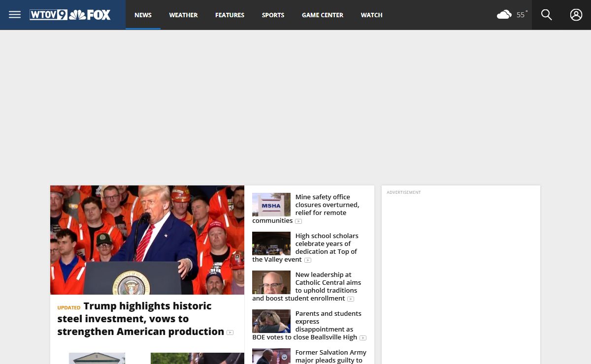Click the UPDATED label on lead story
591x364 pixels.
pyautogui.click(x=69, y=307)
